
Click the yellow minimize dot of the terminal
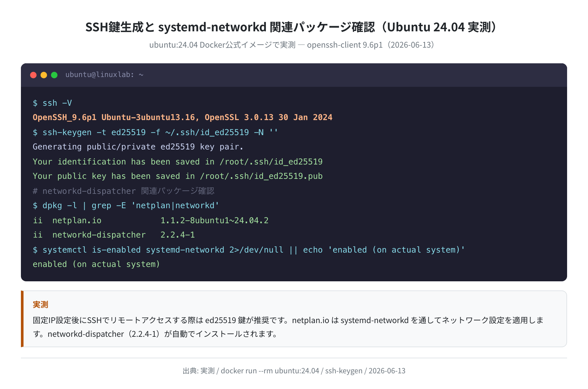pos(44,75)
